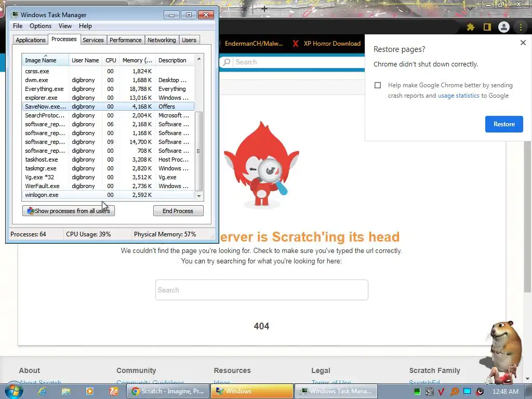Viewport: 532px width, 399px height.
Task: Open the Chrome tab search chevron
Action: tap(470, 8)
